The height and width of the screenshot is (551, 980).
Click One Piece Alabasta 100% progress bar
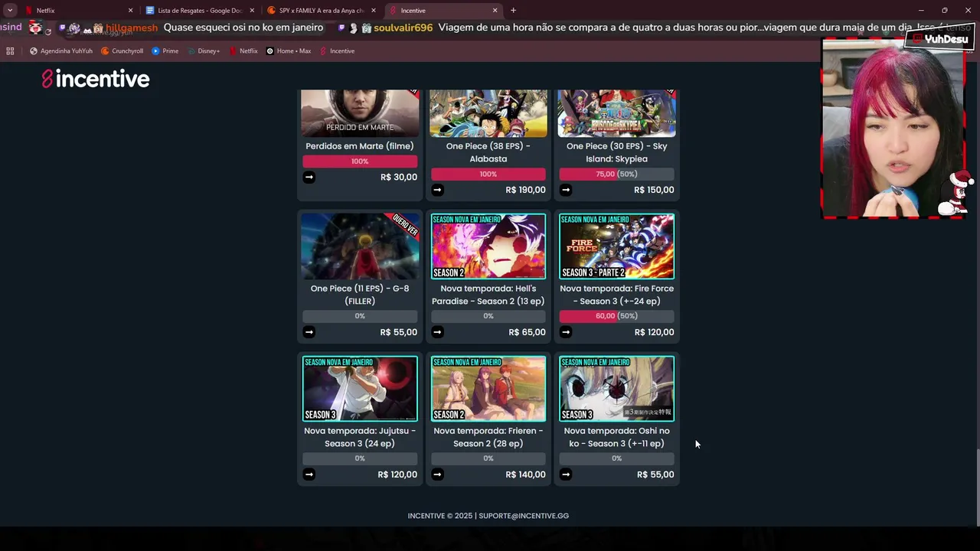coord(488,174)
